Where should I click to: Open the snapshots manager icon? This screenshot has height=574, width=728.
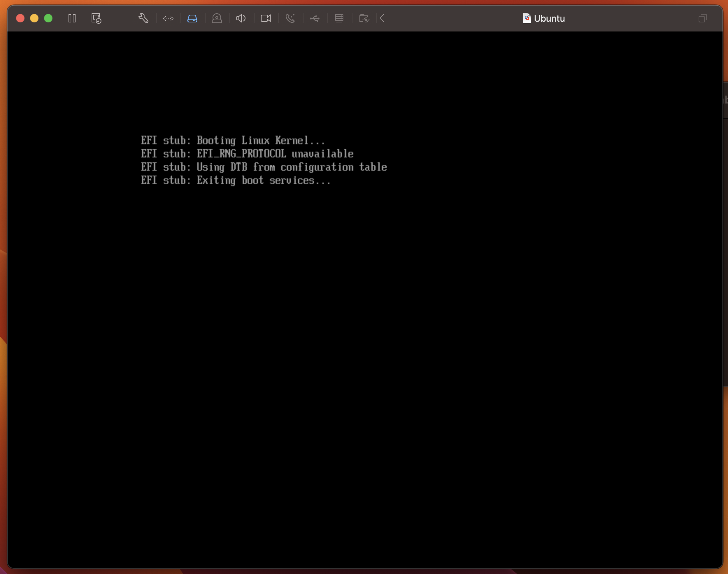click(96, 18)
